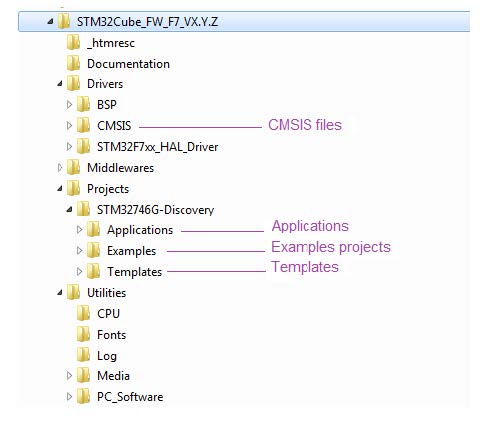The width and height of the screenshot is (491, 432).
Task: Collapse the STM32746G-Discovery folder node
Action: pos(69,210)
